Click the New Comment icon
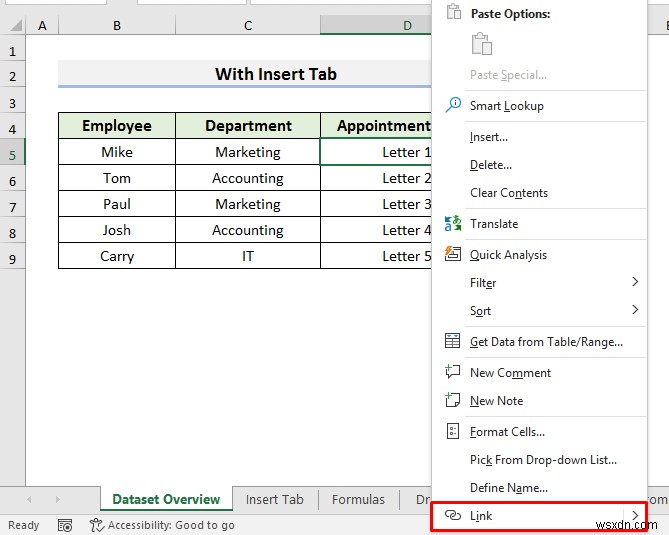 [x=452, y=372]
